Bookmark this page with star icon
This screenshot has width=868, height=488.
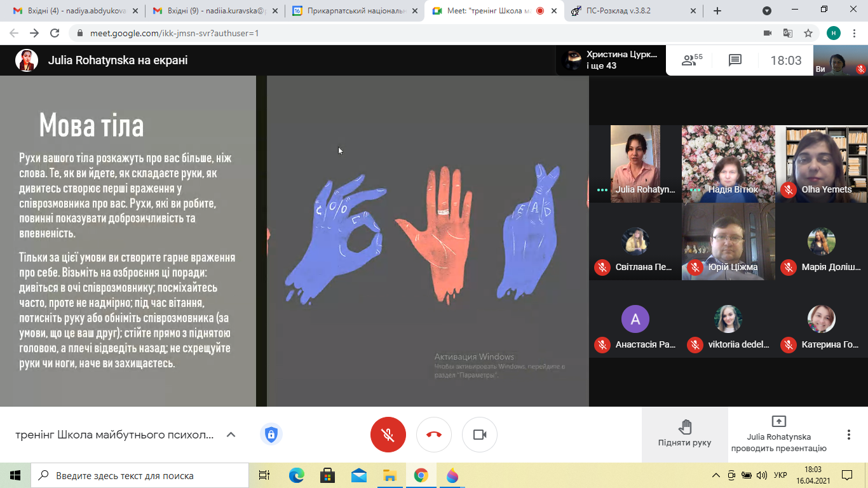pyautogui.click(x=808, y=33)
